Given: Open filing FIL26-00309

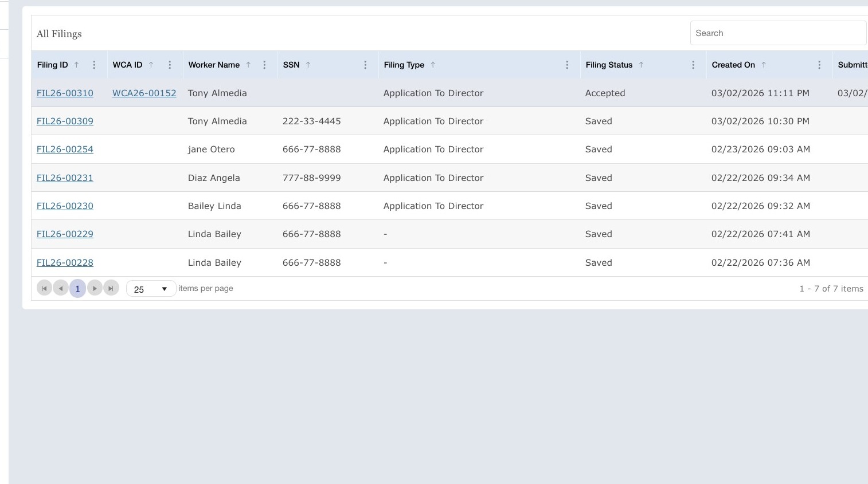Looking at the screenshot, I should (x=65, y=121).
